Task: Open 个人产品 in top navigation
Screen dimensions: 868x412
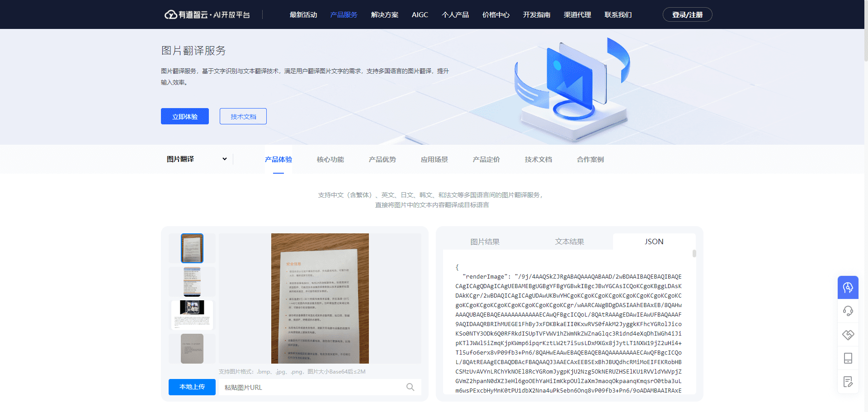Action: click(455, 15)
